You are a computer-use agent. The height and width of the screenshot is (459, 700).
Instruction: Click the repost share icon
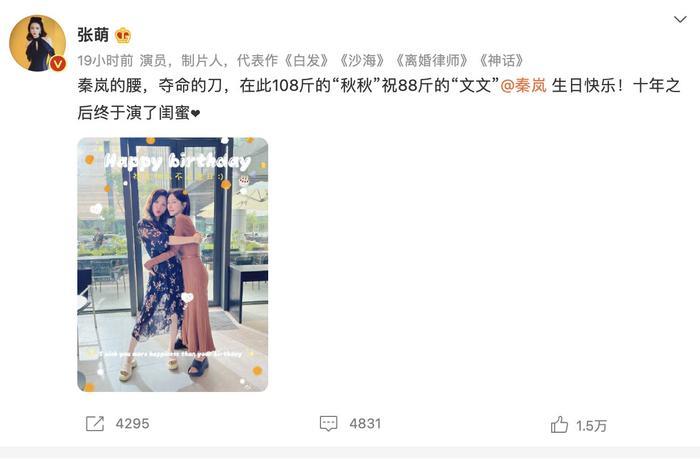95,423
